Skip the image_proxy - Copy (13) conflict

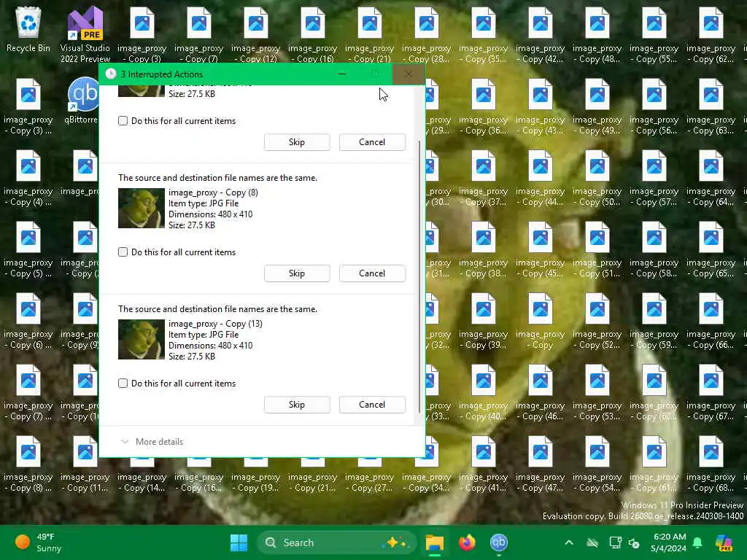(x=297, y=405)
